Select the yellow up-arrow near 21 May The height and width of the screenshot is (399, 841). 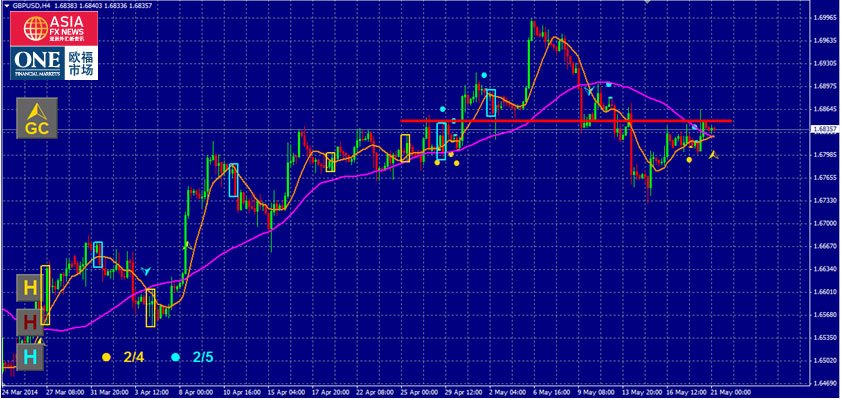click(713, 155)
